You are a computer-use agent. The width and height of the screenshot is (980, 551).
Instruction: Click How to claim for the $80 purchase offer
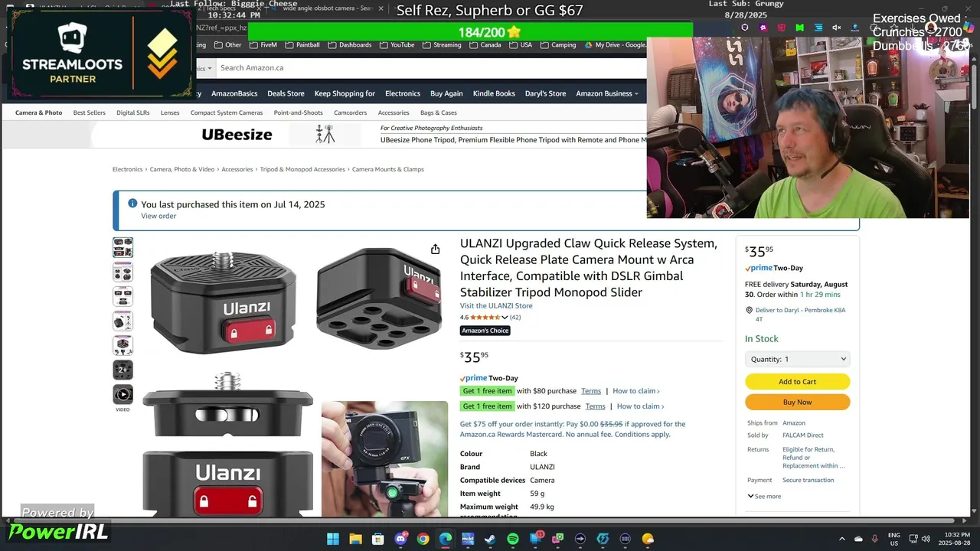coord(636,391)
